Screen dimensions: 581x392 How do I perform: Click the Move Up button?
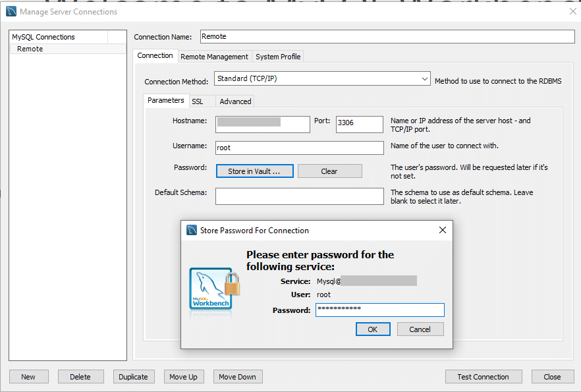click(183, 377)
